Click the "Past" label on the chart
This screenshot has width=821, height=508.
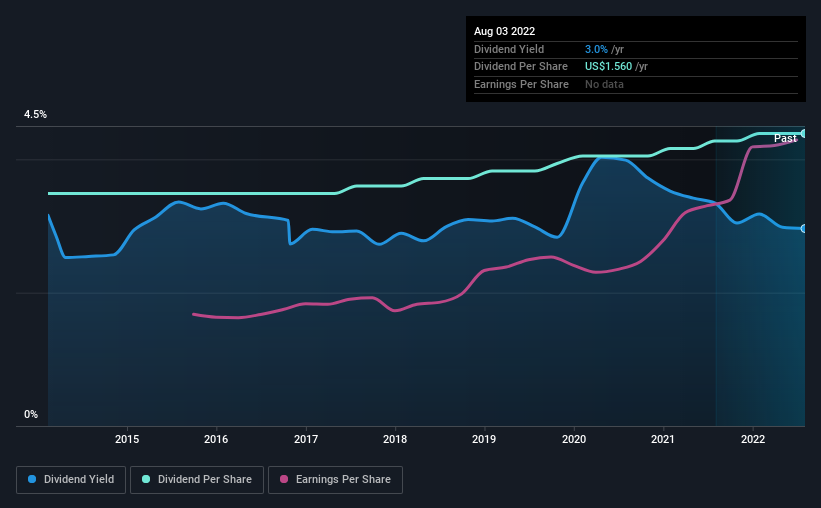tap(785, 138)
